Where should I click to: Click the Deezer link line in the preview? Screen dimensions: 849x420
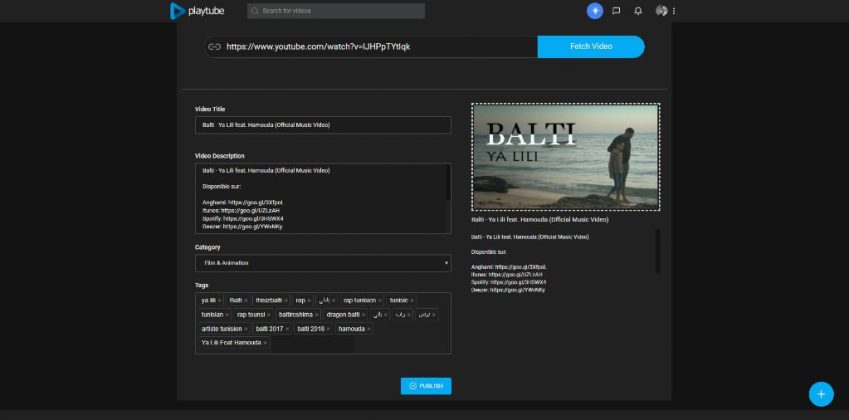point(508,290)
